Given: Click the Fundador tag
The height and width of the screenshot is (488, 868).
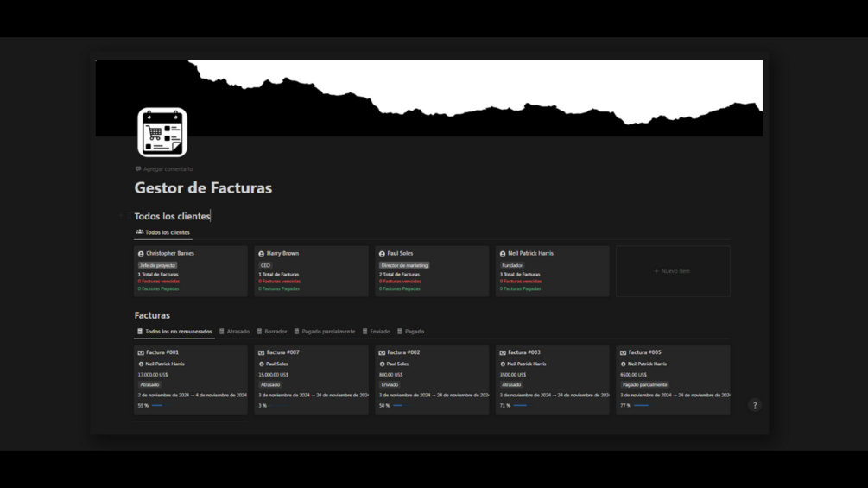Looking at the screenshot, I should pyautogui.click(x=512, y=265).
